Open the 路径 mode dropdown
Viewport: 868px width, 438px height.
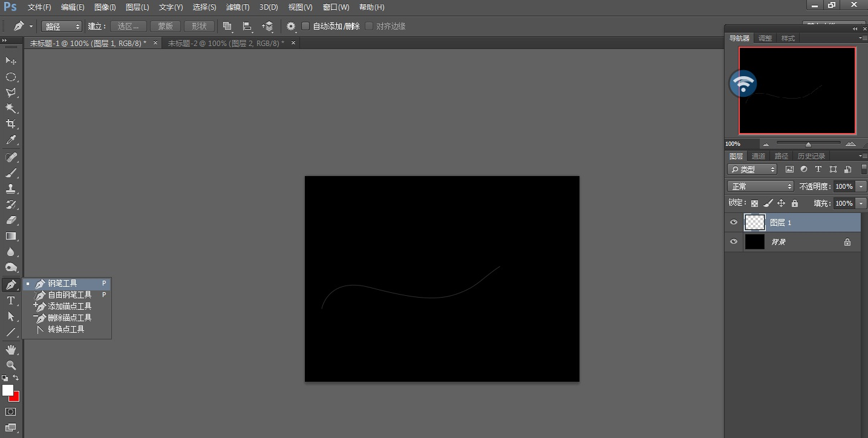[62, 27]
